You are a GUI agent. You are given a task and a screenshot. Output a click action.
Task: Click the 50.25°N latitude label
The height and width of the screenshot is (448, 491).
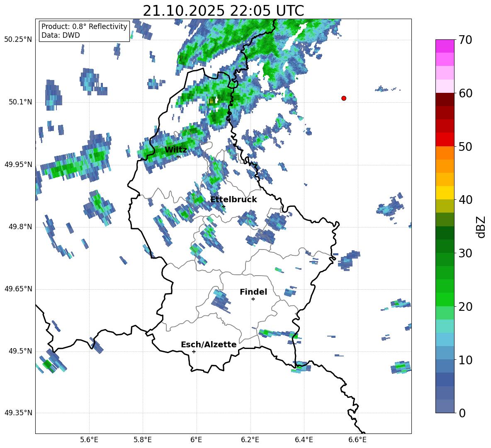coord(18,40)
